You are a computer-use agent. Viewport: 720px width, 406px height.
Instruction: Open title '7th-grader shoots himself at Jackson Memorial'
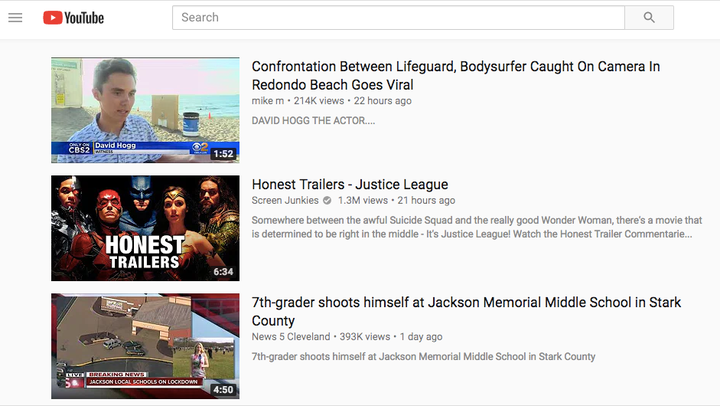point(466,311)
